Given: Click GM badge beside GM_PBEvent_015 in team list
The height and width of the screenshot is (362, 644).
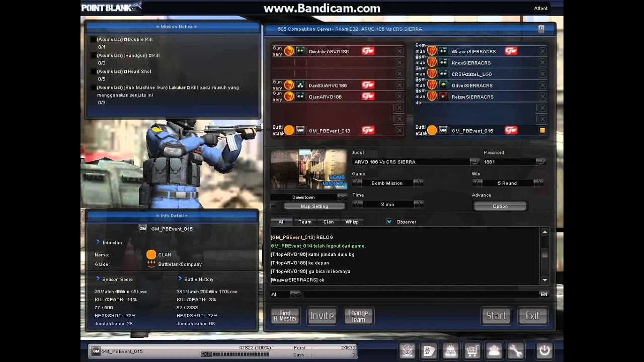Looking at the screenshot, I should [x=443, y=130].
